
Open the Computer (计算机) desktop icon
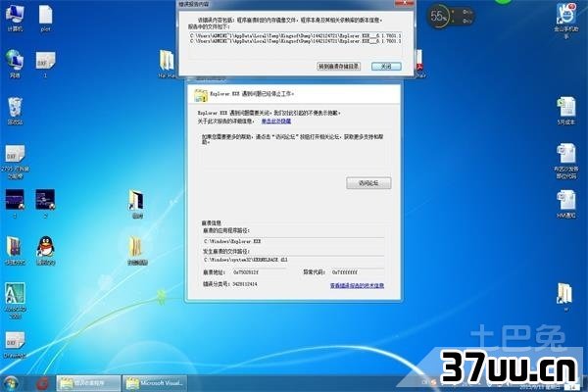coord(15,17)
